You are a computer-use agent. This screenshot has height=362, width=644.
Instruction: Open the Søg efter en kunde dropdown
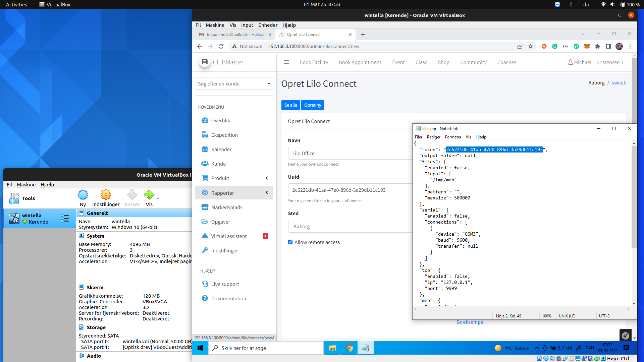pyautogui.click(x=234, y=84)
